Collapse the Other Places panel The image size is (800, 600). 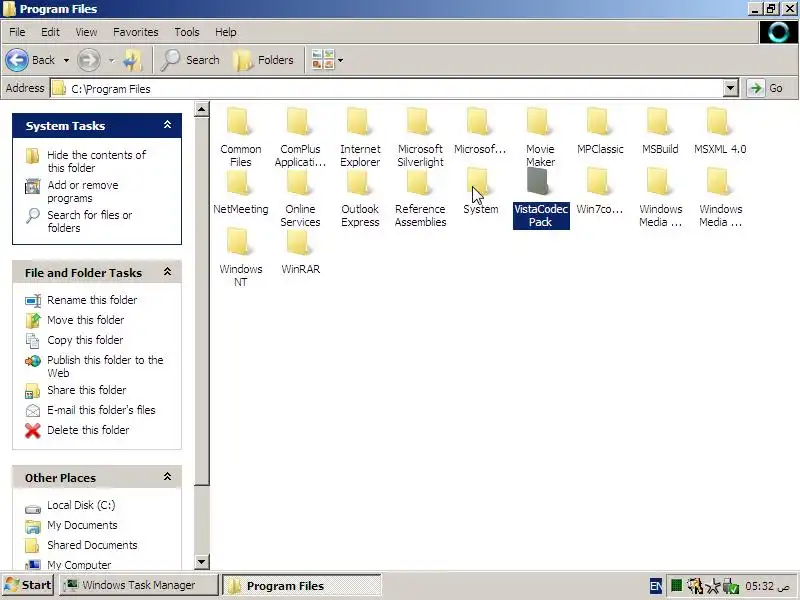[167, 477]
